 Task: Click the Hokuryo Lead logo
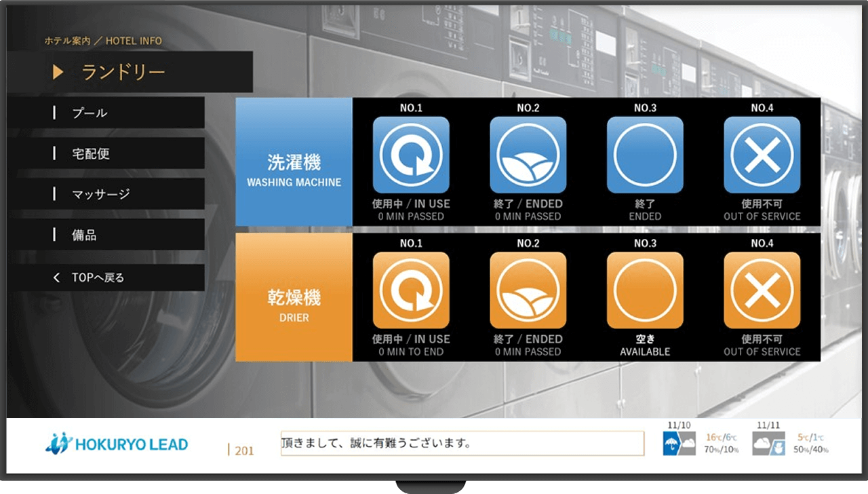(x=117, y=444)
